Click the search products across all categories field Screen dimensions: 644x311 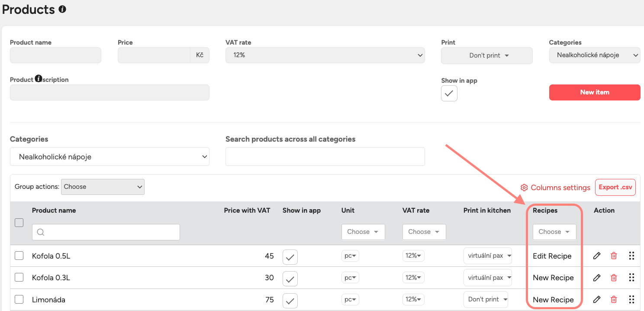click(325, 156)
